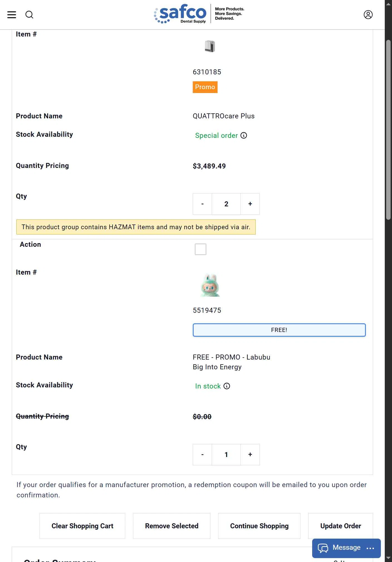Click the scrollbar down arrow
This screenshot has width=392, height=562.
point(388,558)
